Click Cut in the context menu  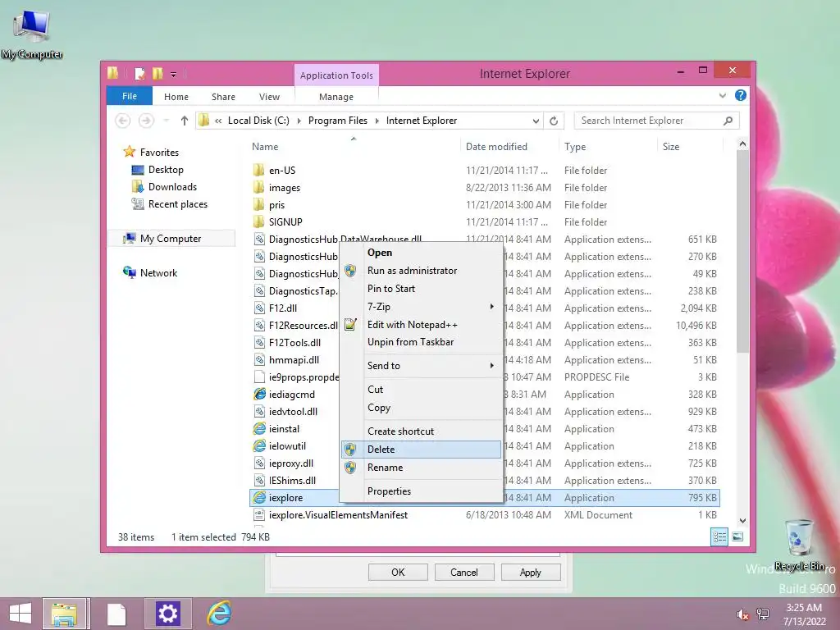click(421, 390)
